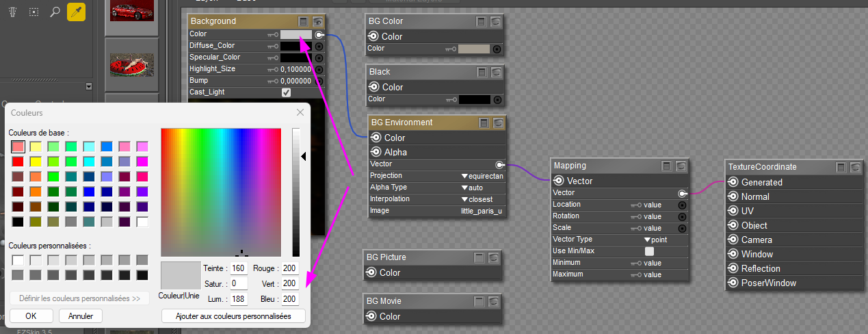Image resolution: width=868 pixels, height=334 pixels.
Task: Click Background Highlight_Size input plug
Action: click(x=319, y=69)
